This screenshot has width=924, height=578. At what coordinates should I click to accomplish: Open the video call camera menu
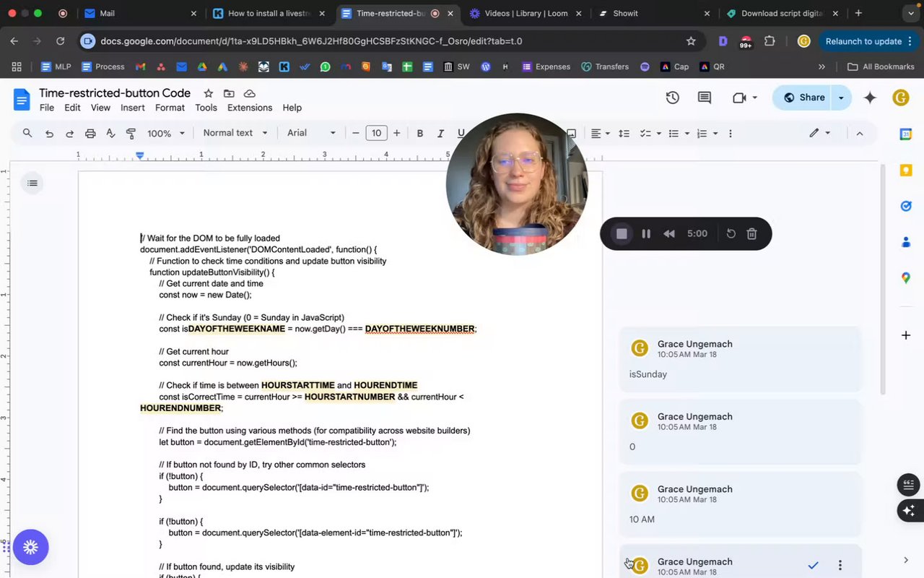click(744, 98)
